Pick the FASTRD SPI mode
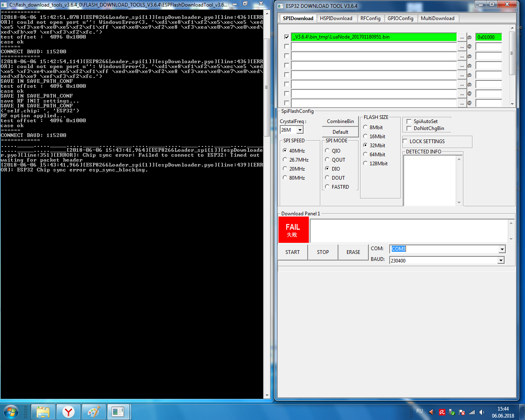Image resolution: width=525 pixels, height=420 pixels. click(327, 187)
